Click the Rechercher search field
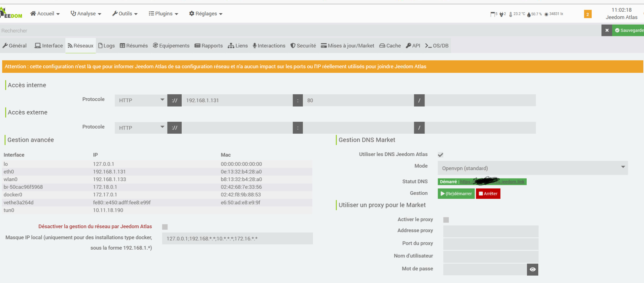The width and height of the screenshot is (644, 283). click(291, 31)
